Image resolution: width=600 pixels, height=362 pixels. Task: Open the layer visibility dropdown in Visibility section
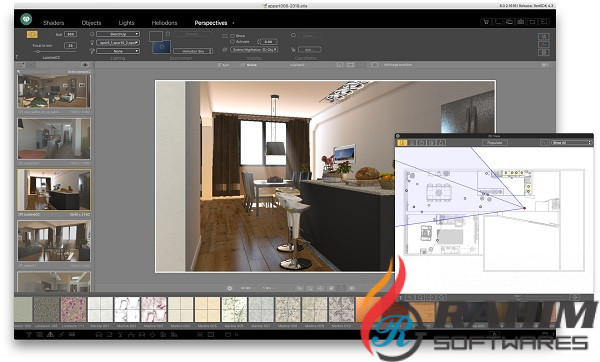(254, 50)
